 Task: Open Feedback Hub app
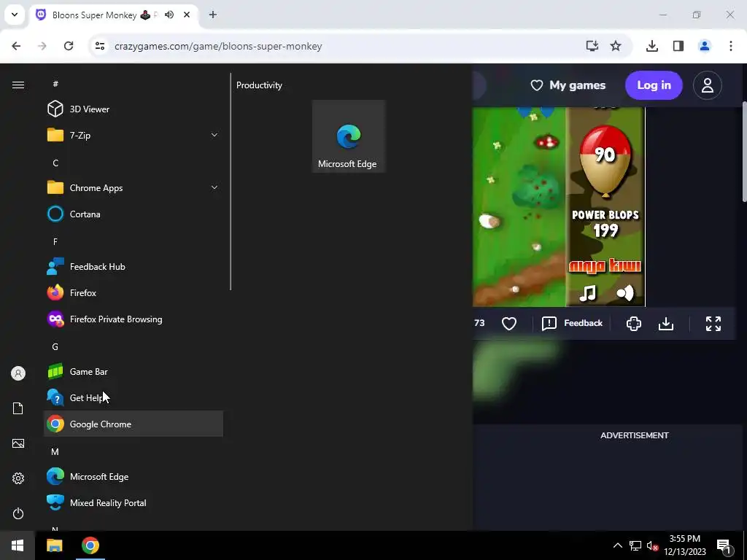tap(133, 267)
